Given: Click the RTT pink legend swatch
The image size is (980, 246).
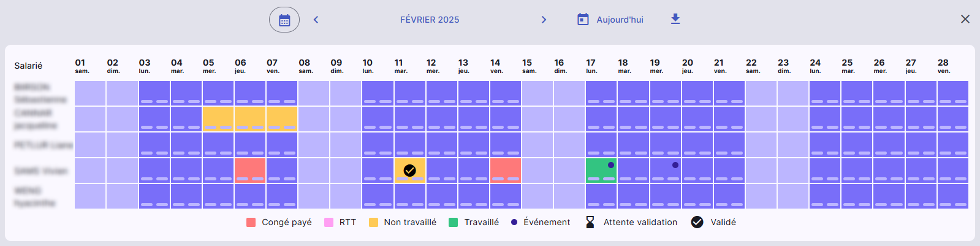Looking at the screenshot, I should (329, 222).
